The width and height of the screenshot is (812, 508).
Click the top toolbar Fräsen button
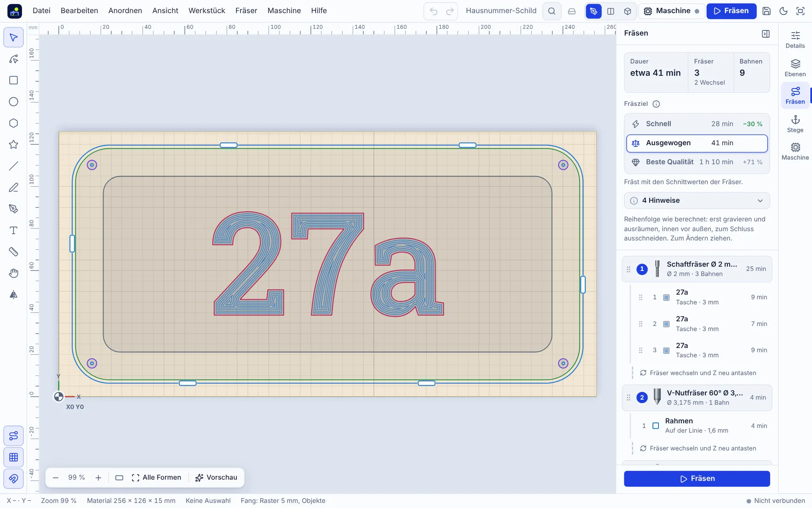(x=731, y=11)
